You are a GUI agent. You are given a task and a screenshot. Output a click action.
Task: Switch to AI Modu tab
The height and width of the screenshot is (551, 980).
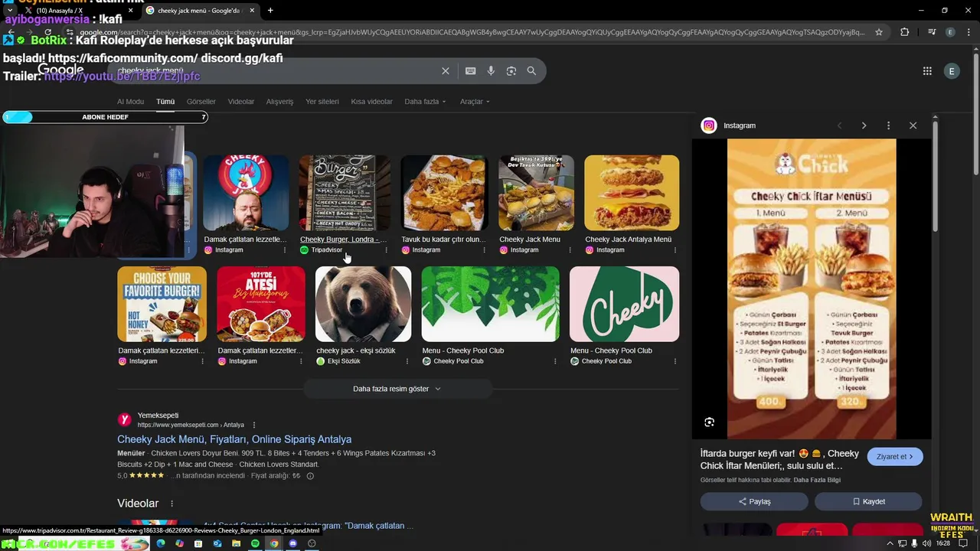(x=130, y=102)
